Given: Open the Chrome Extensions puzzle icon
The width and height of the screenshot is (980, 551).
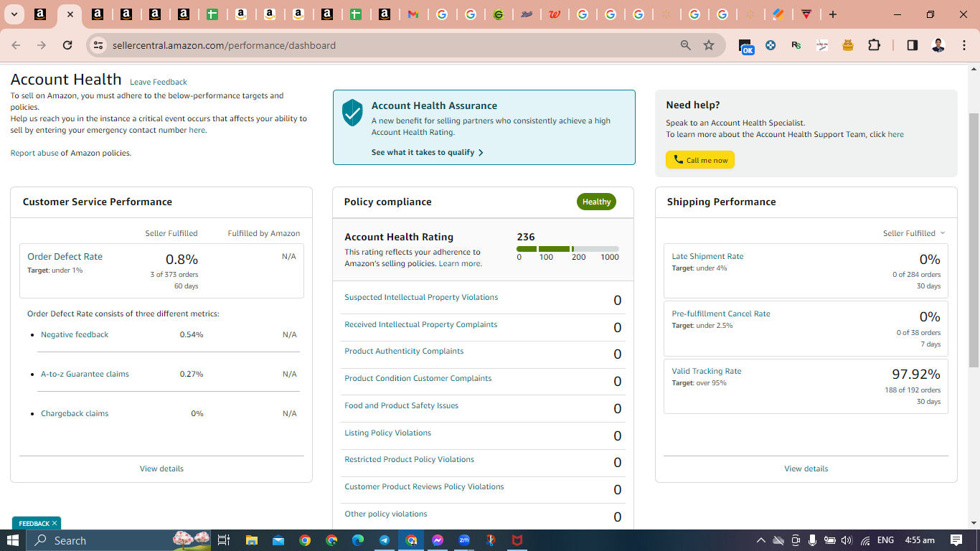Looking at the screenshot, I should tap(874, 45).
